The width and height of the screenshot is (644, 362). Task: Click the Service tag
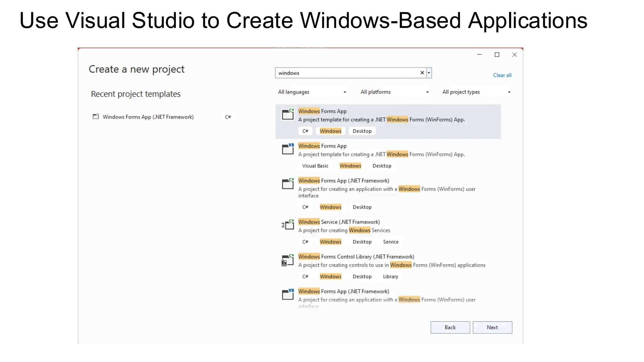coord(391,242)
